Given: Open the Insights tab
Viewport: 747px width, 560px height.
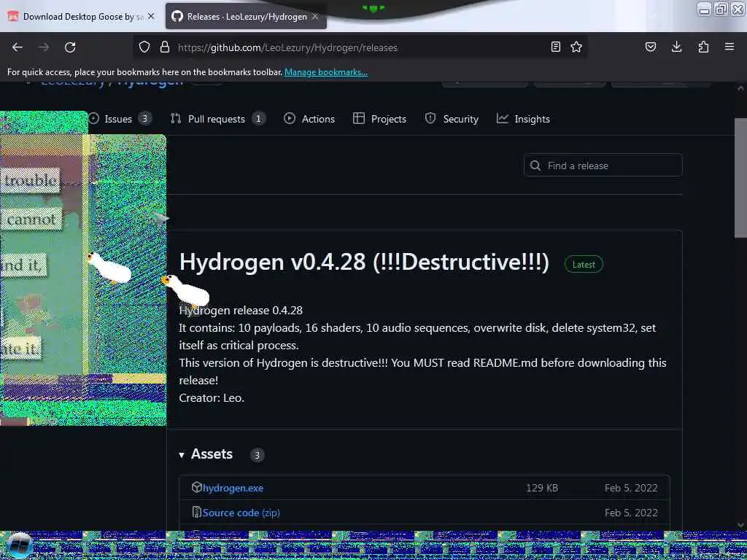Looking at the screenshot, I should [523, 119].
